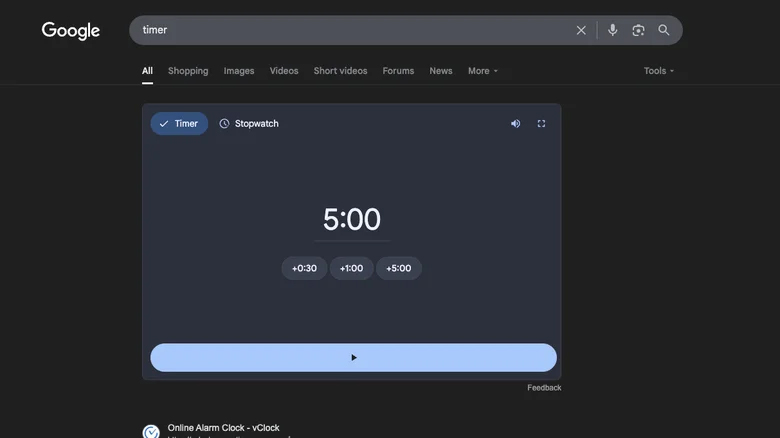Go to the Videos tab

pos(284,71)
